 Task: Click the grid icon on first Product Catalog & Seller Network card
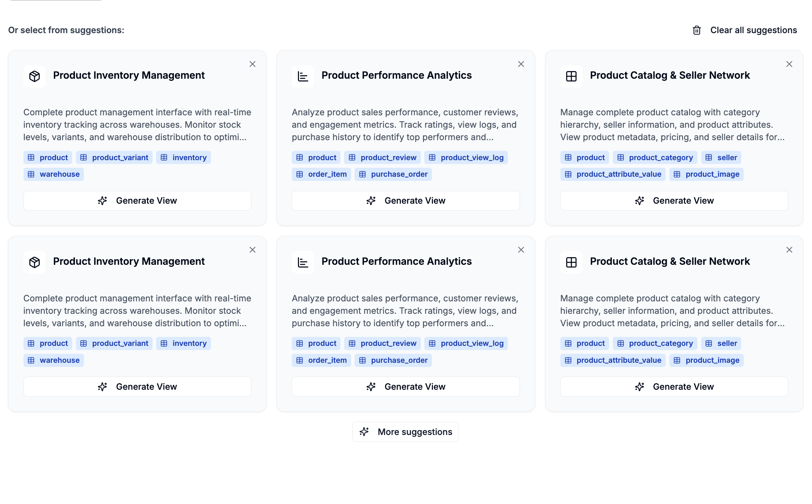(x=571, y=76)
